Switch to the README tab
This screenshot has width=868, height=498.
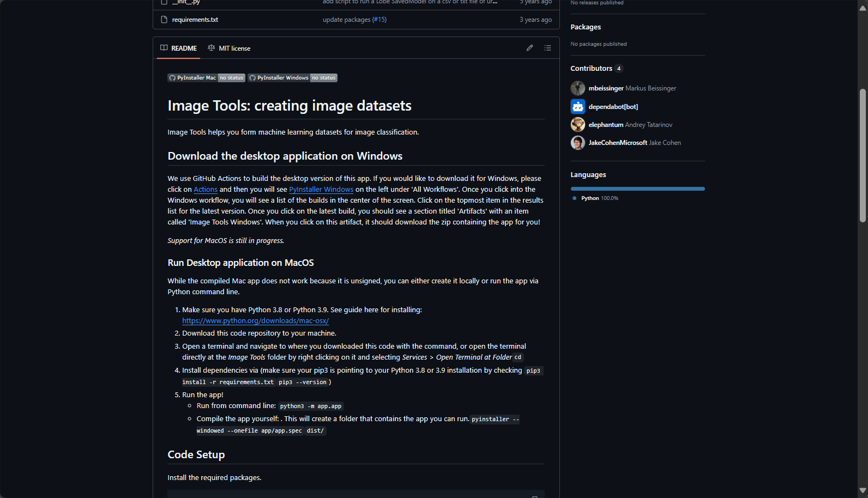coord(179,48)
